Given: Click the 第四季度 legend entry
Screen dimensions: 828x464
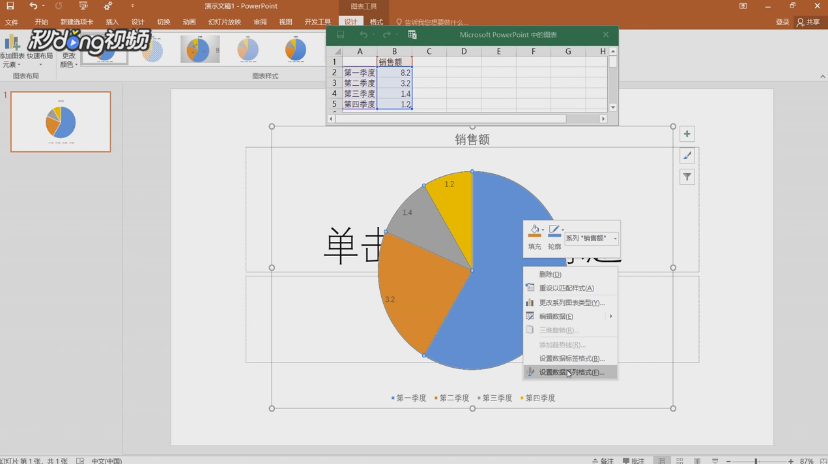Looking at the screenshot, I should tap(538, 398).
